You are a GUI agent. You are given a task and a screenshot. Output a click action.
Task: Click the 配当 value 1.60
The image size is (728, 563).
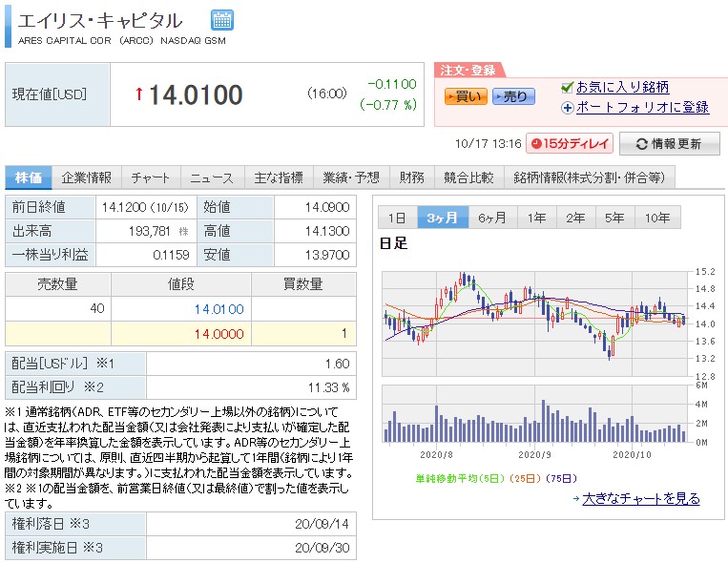click(x=337, y=364)
